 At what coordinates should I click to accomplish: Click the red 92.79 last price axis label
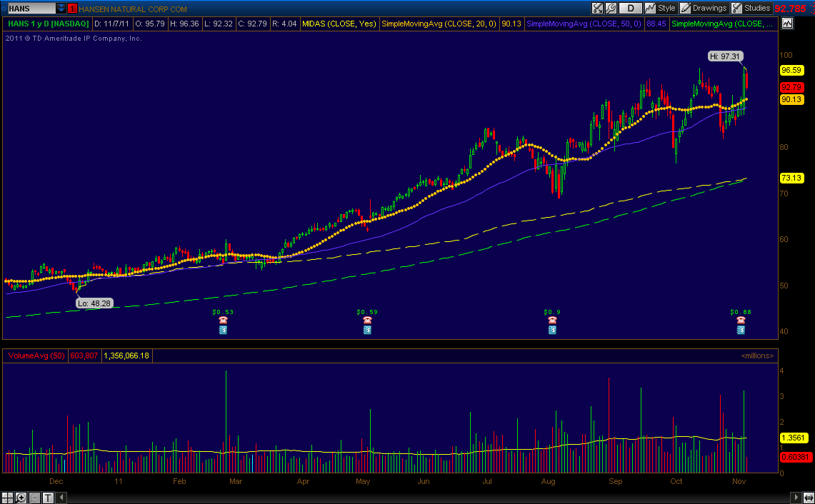point(791,87)
